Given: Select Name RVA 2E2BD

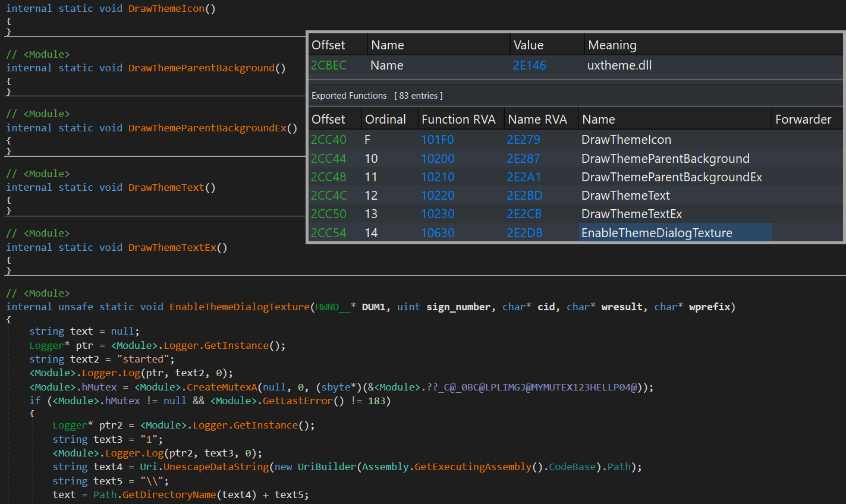Looking at the screenshot, I should [x=525, y=196].
